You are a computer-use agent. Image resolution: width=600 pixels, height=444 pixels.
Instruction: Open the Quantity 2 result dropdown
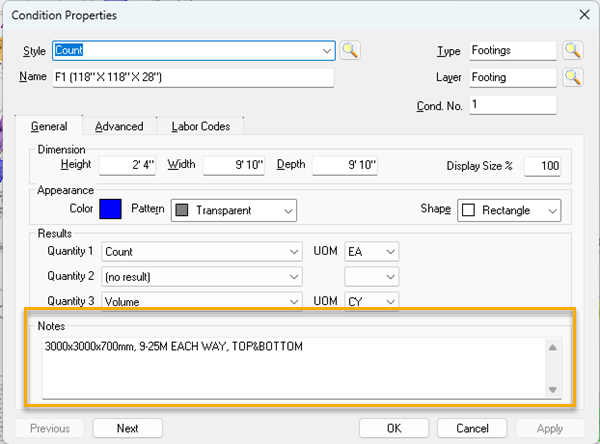tap(202, 277)
